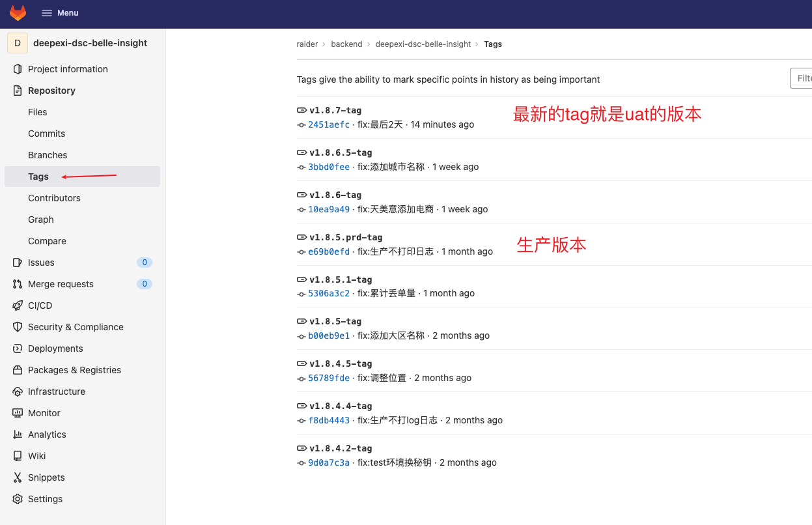Click the Issues sidebar icon
Image resolution: width=812 pixels, height=525 pixels.
18,262
